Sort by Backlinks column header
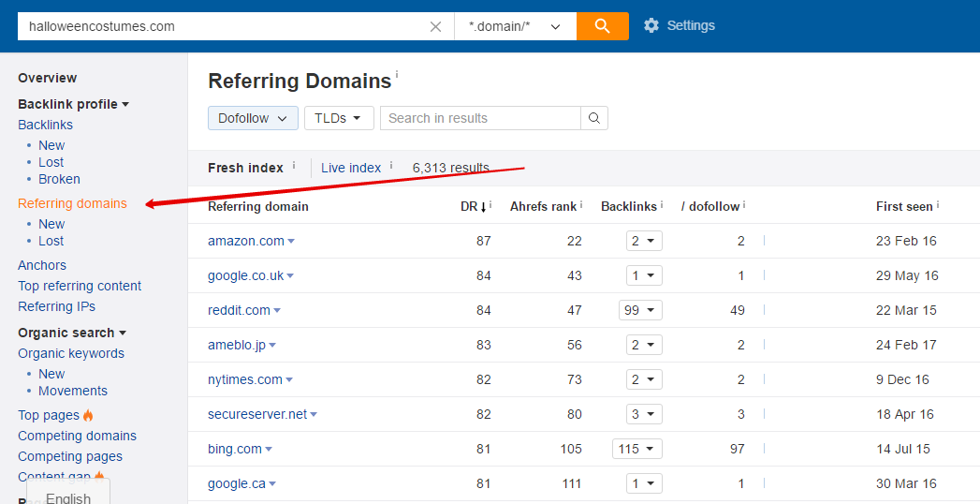980x504 pixels. [x=629, y=206]
